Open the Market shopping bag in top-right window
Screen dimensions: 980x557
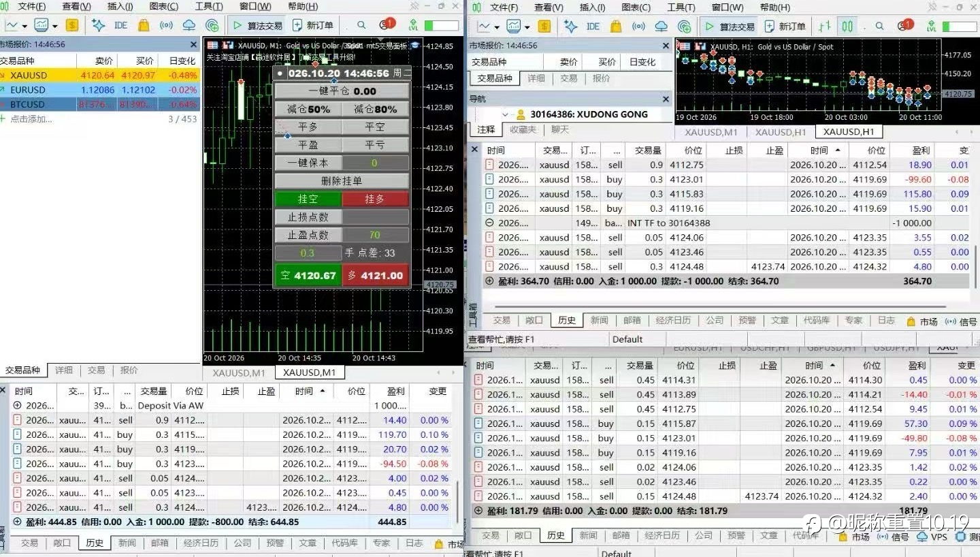tap(616, 26)
